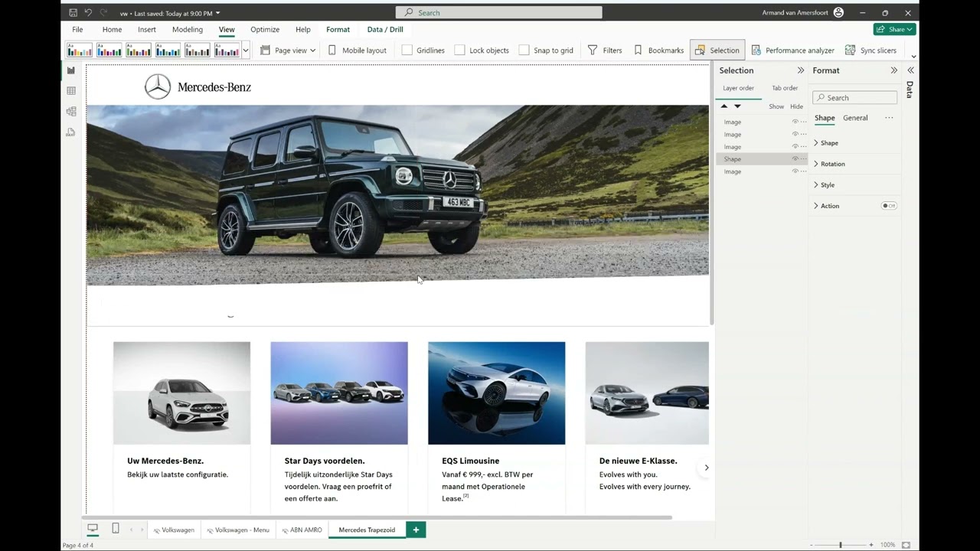Undo the last action

(88, 13)
